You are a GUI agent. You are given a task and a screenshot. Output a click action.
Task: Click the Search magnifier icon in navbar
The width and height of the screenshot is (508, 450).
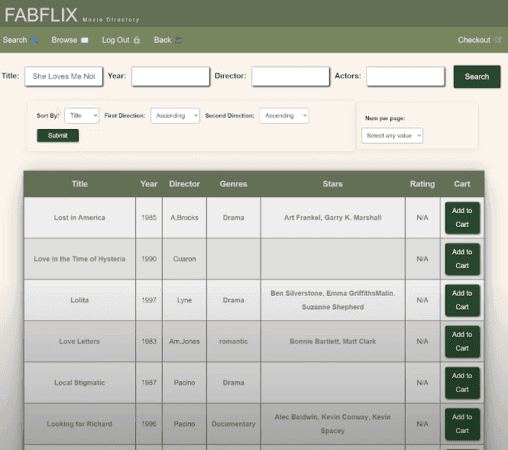pyautogui.click(x=34, y=40)
